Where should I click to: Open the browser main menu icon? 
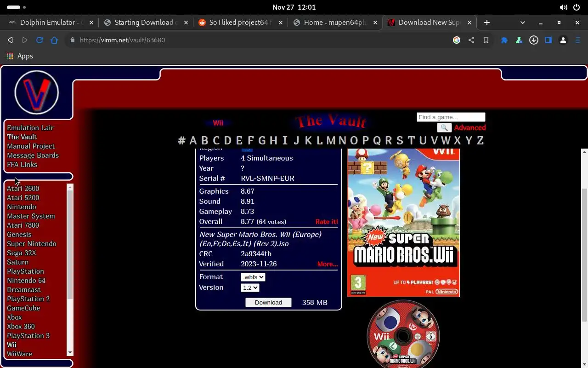[578, 40]
